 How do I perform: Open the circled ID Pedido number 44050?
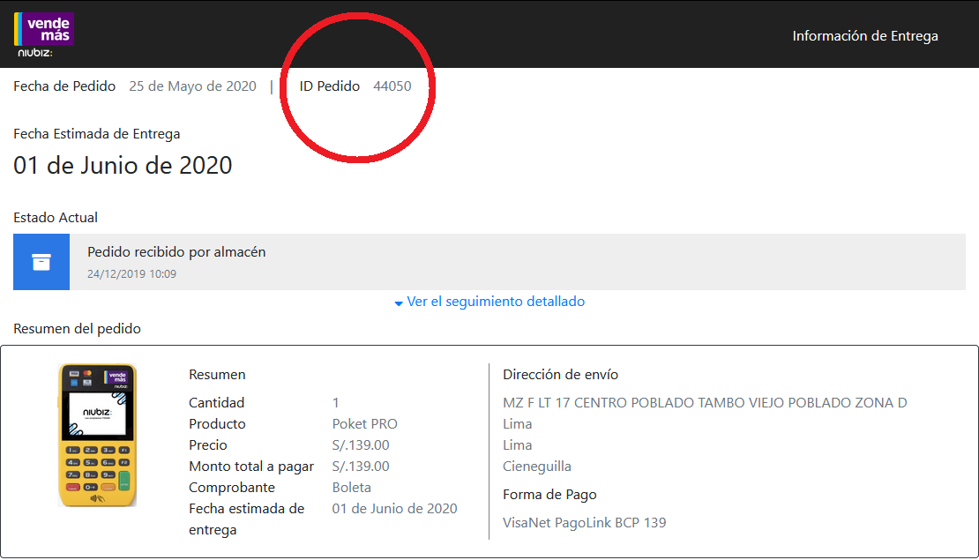click(x=393, y=86)
